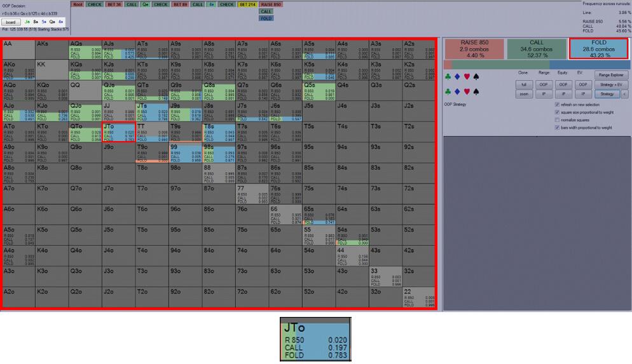Select the QTo hand cell
This screenshot has height=364, width=632.
click(85, 132)
